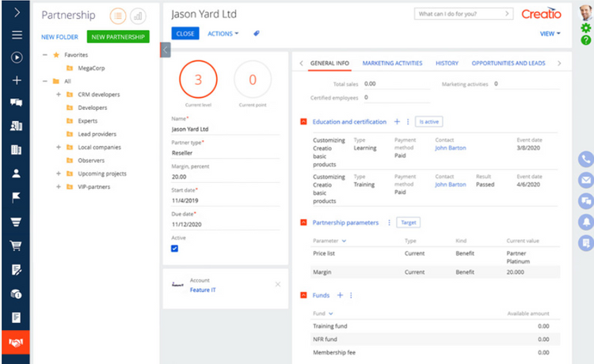
Task: Expand the VIP-partners folder
Action: click(59, 187)
